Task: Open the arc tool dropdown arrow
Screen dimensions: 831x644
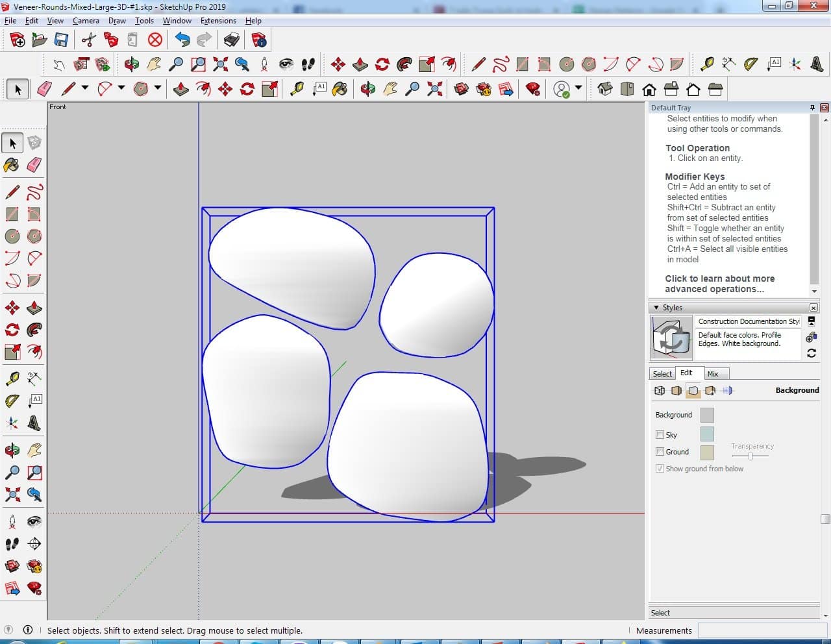Action: [x=121, y=88]
